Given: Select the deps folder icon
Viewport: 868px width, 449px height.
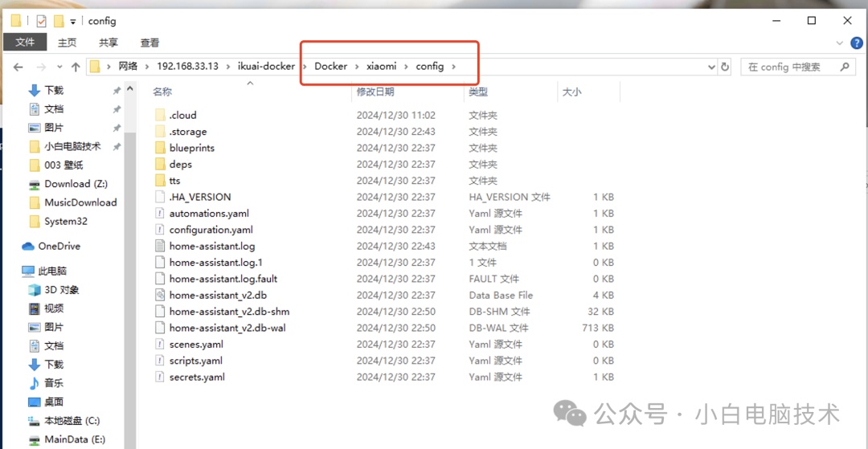Looking at the screenshot, I should click(x=160, y=164).
